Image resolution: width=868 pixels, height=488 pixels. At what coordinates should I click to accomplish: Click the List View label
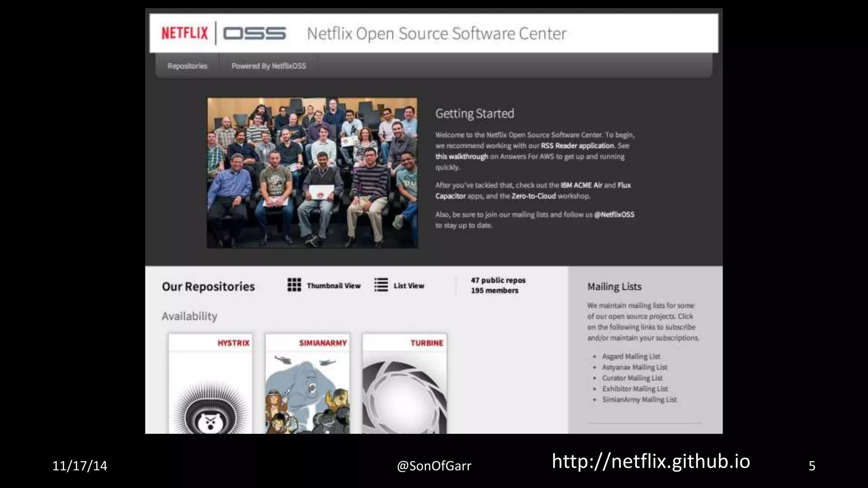[409, 286]
